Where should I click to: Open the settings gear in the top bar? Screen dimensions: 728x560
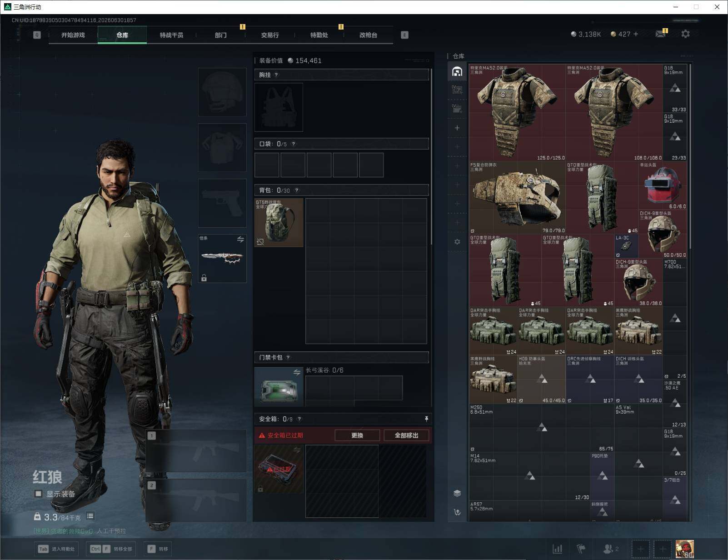685,34
